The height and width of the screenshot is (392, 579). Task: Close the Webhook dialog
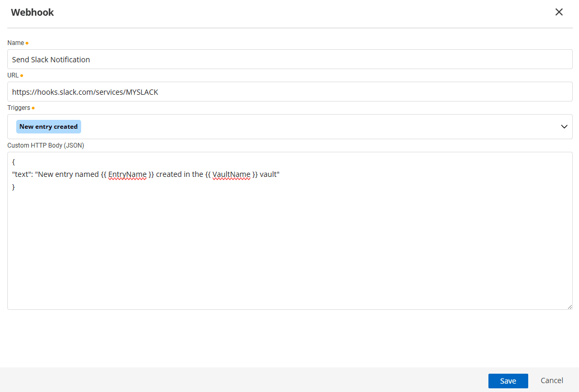click(559, 12)
